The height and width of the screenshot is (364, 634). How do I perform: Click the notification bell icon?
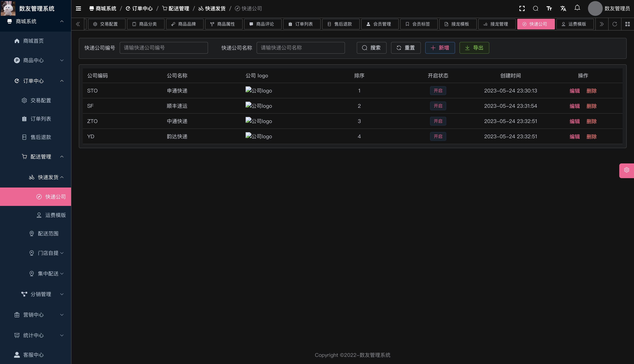(577, 8)
